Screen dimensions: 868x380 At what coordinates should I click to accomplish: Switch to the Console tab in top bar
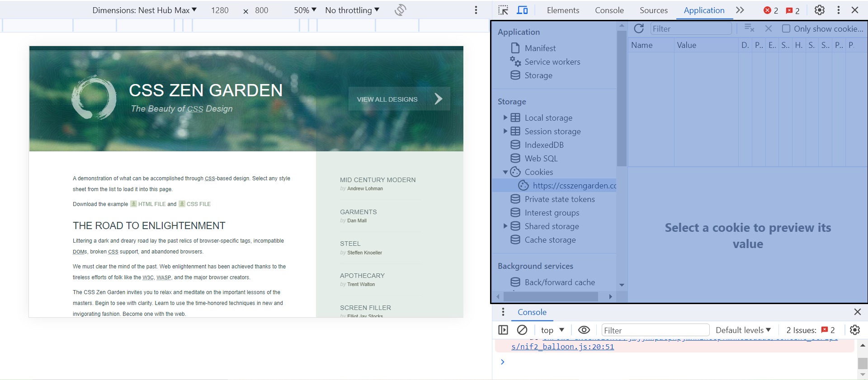pyautogui.click(x=609, y=10)
